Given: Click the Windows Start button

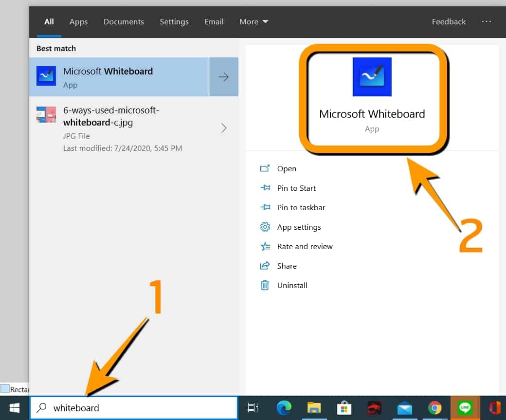Looking at the screenshot, I should [15, 408].
